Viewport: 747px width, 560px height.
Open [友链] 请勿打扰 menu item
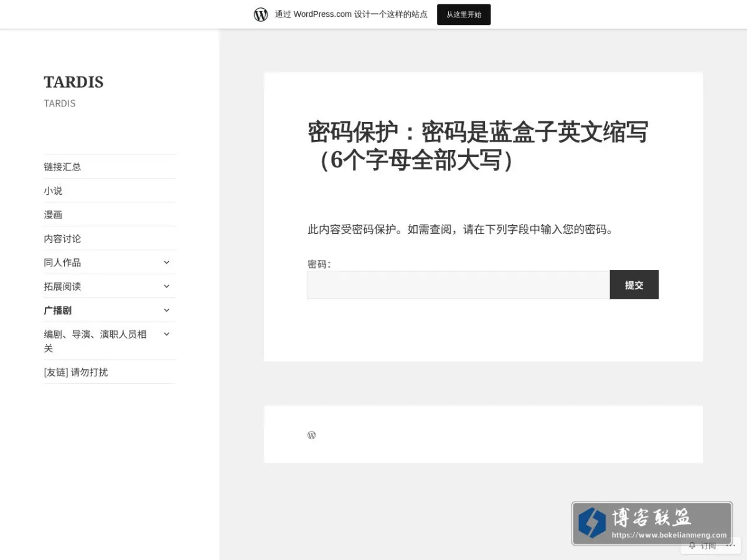pyautogui.click(x=76, y=372)
